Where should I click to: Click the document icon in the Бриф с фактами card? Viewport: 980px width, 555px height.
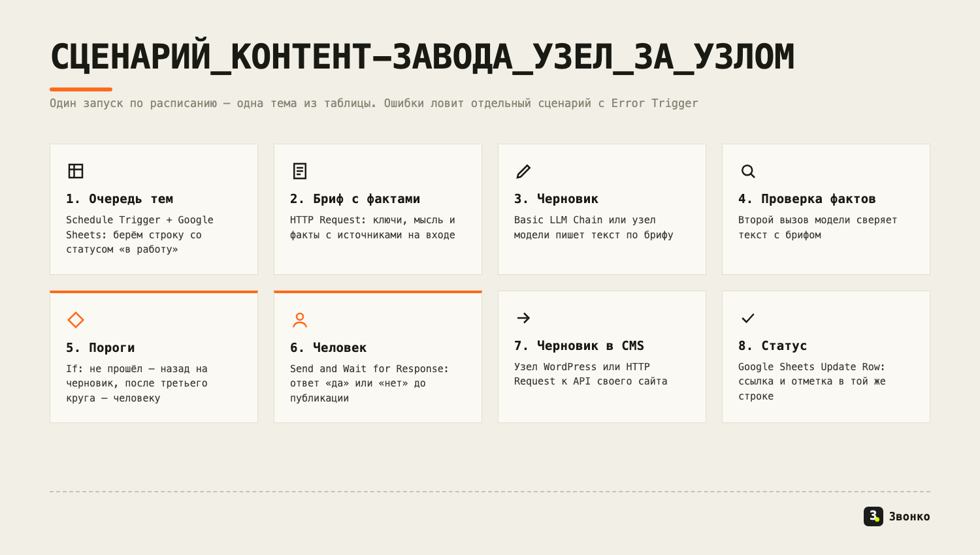(300, 171)
